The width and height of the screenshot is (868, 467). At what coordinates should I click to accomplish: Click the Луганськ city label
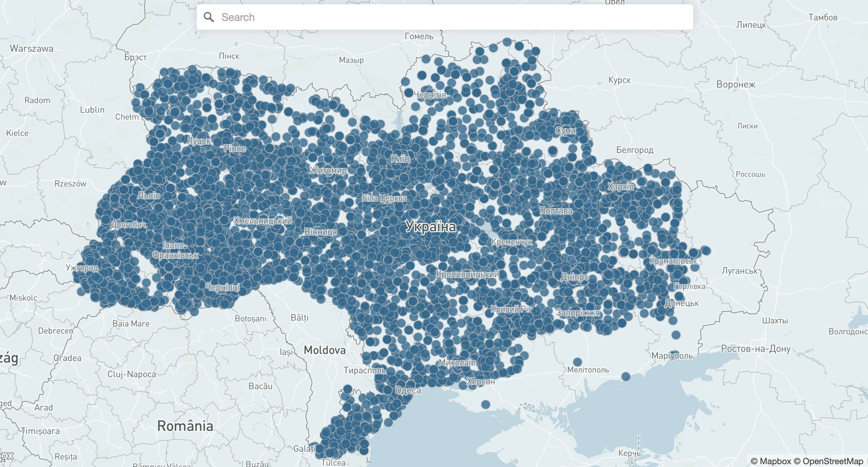click(740, 271)
